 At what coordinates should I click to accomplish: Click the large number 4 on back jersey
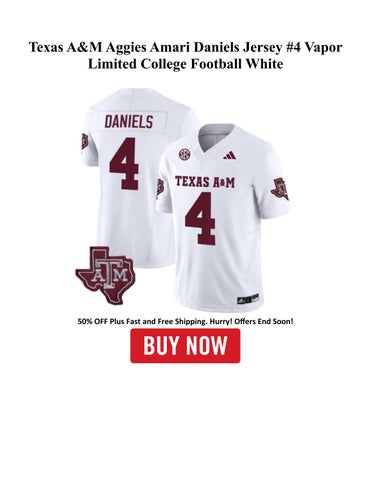tap(124, 164)
